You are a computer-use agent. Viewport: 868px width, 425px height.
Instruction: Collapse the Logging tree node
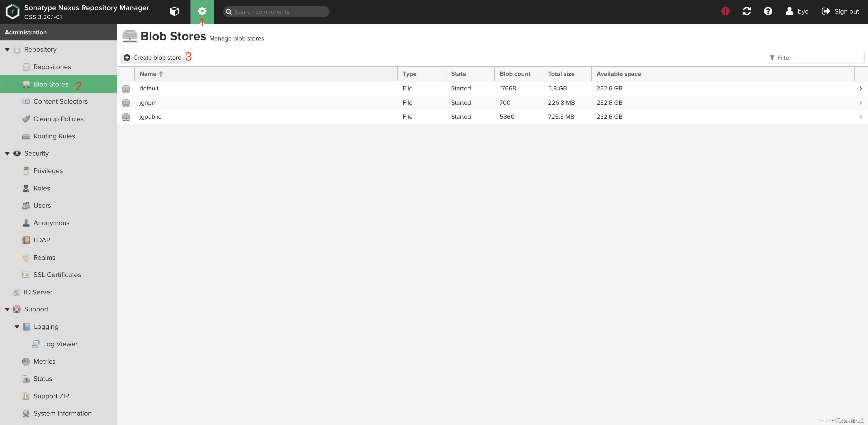pos(17,327)
